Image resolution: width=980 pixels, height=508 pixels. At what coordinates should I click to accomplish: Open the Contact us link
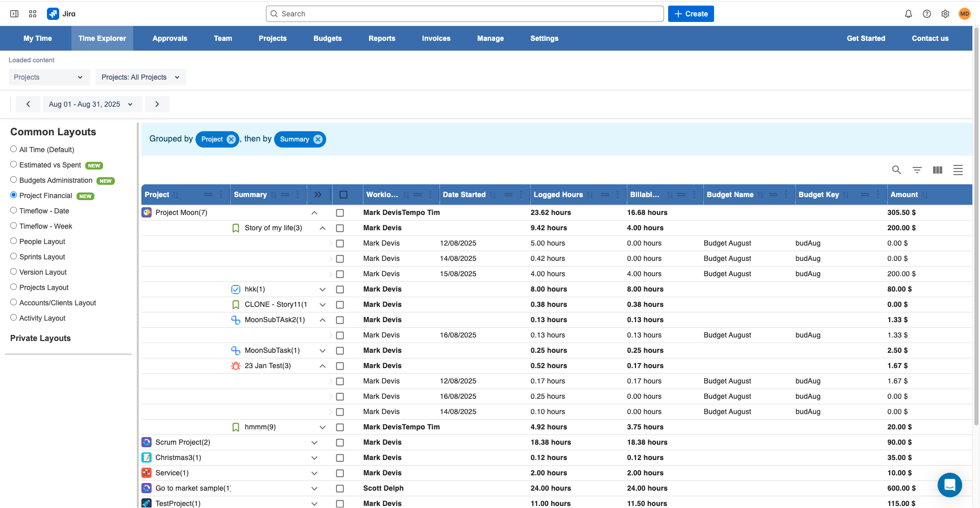[x=930, y=38]
